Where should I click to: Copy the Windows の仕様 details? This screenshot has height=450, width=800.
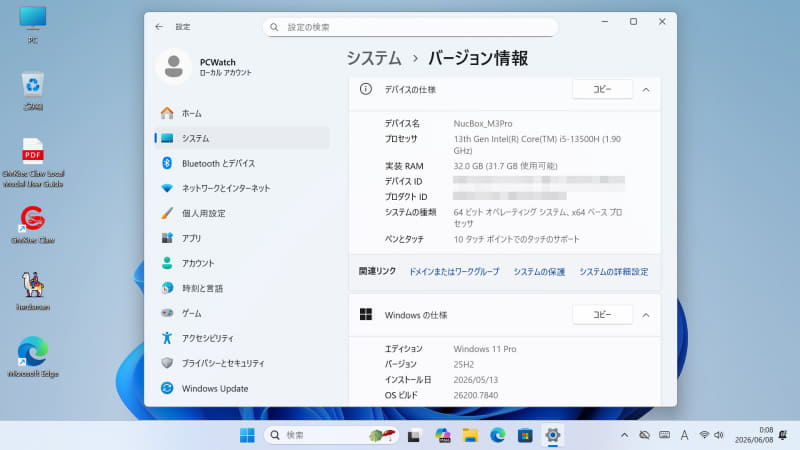[603, 315]
